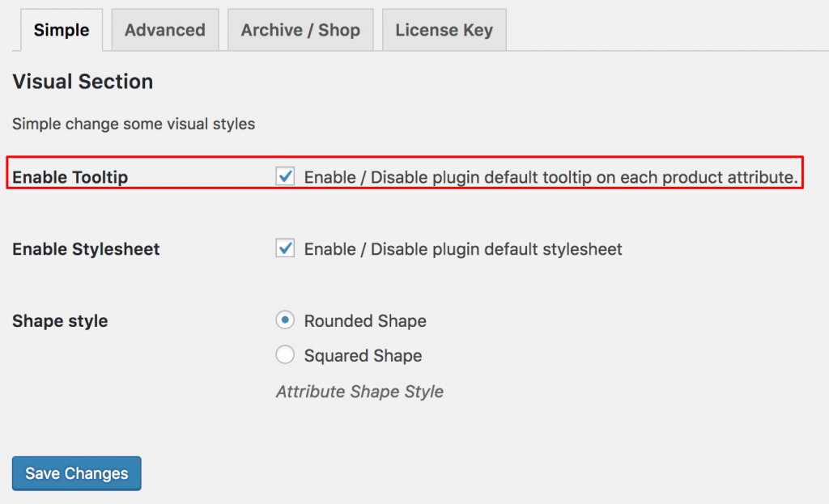Switch attribute shape to Squared Shape
Viewport: 829px width, 504px height.
pyautogui.click(x=285, y=355)
